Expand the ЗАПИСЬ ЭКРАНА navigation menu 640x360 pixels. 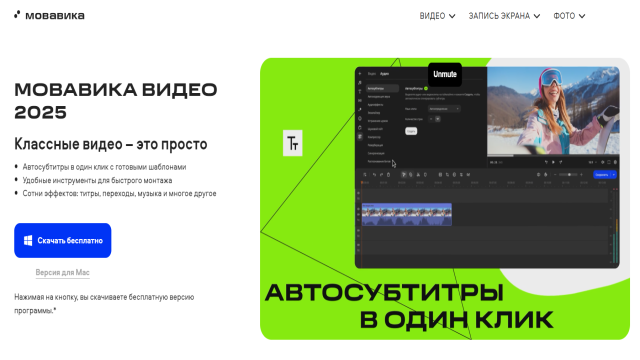tap(504, 16)
